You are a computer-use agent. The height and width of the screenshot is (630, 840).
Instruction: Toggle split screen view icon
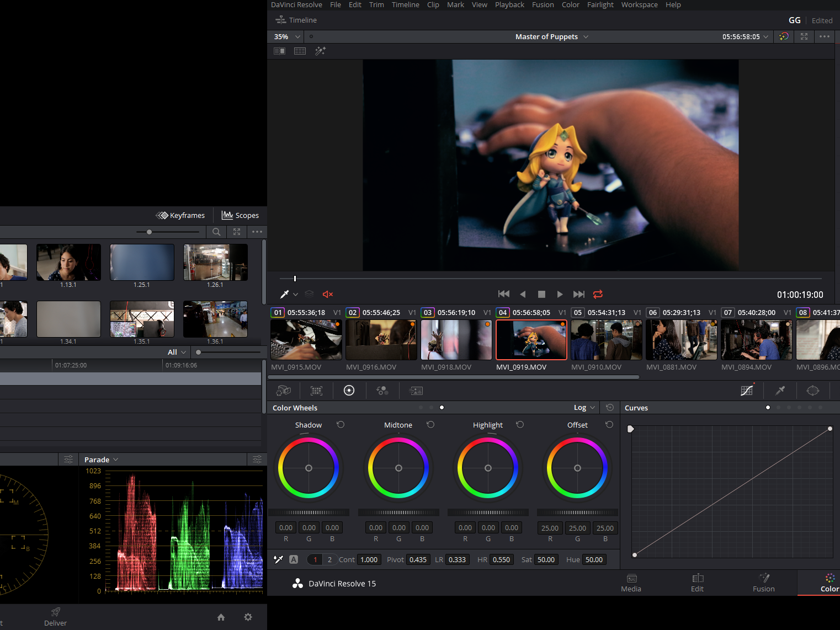pyautogui.click(x=279, y=51)
